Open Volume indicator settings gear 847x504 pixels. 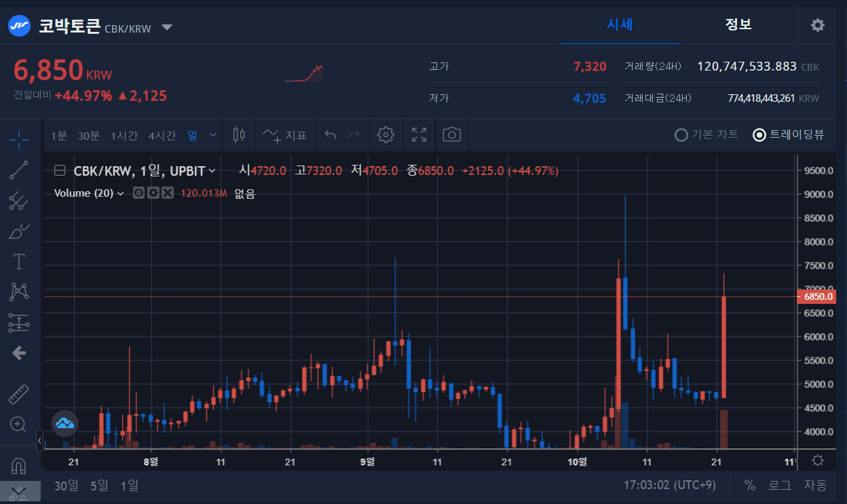pos(153,193)
